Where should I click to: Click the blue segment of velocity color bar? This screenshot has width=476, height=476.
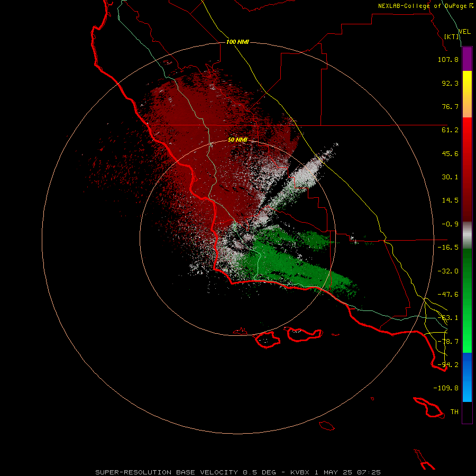tap(467, 377)
